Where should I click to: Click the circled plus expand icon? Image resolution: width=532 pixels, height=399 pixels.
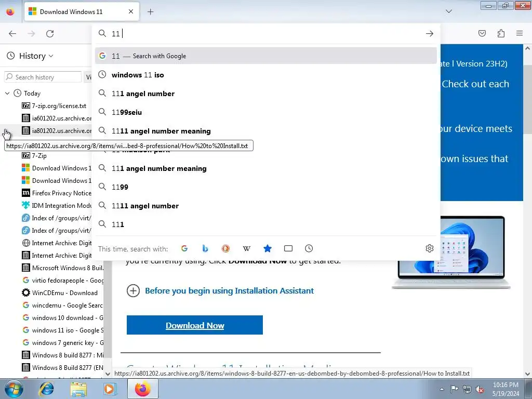tap(133, 291)
